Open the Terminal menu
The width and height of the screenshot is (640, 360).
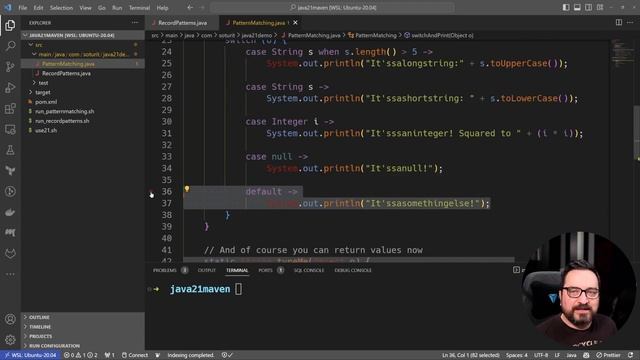point(139,8)
